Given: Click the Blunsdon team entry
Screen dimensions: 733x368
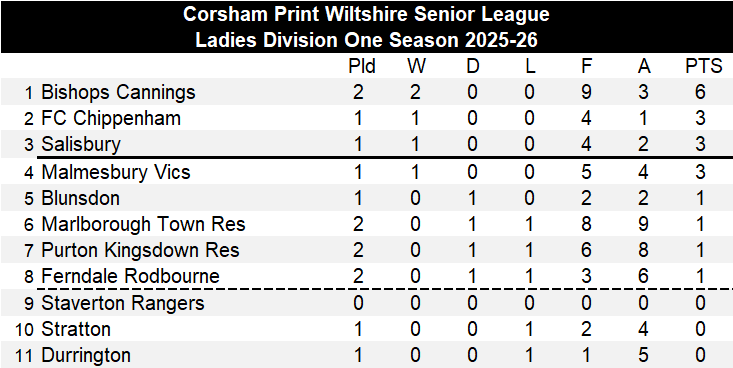Looking at the screenshot, I should point(80,198).
